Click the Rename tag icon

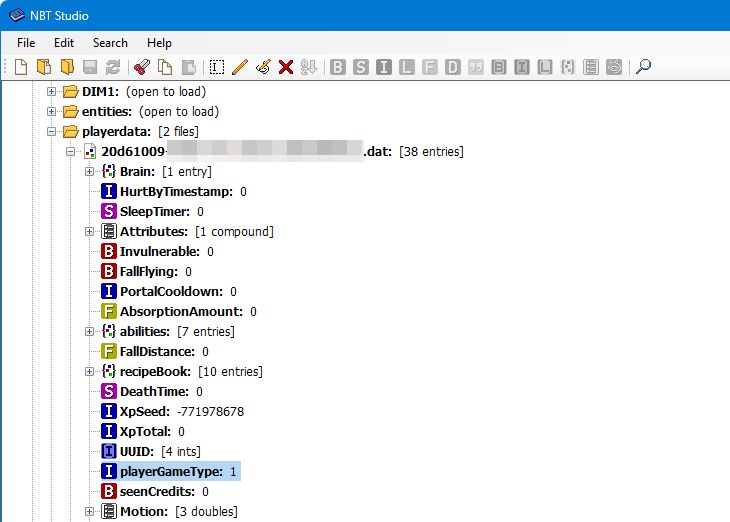coord(216,67)
